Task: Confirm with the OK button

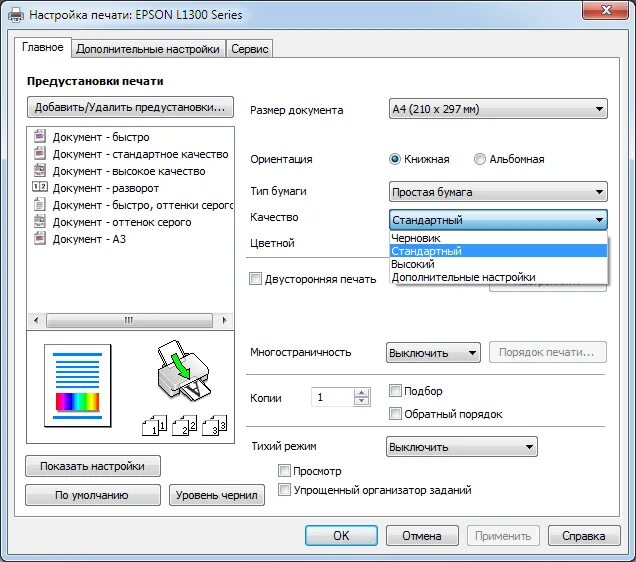Action: coord(341,536)
